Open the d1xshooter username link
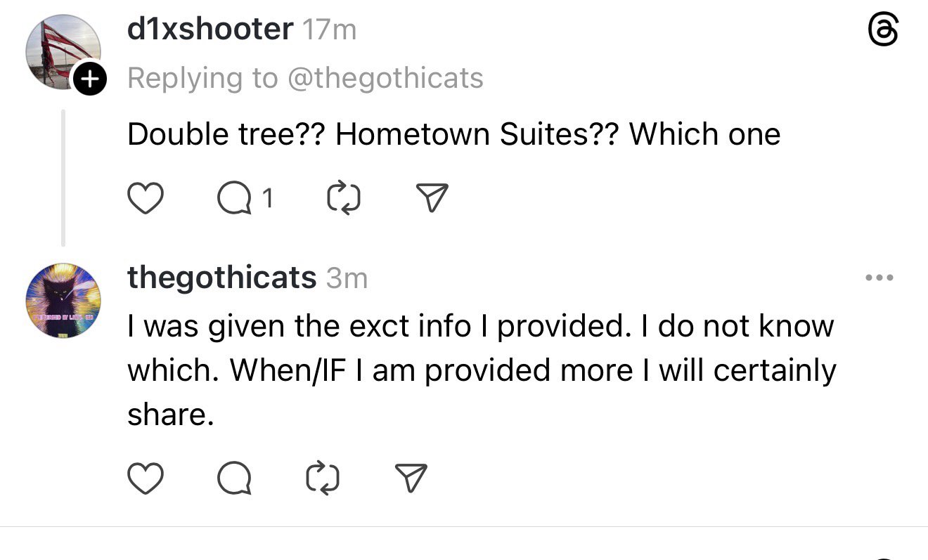This screenshot has height=560, width=928. click(x=210, y=30)
